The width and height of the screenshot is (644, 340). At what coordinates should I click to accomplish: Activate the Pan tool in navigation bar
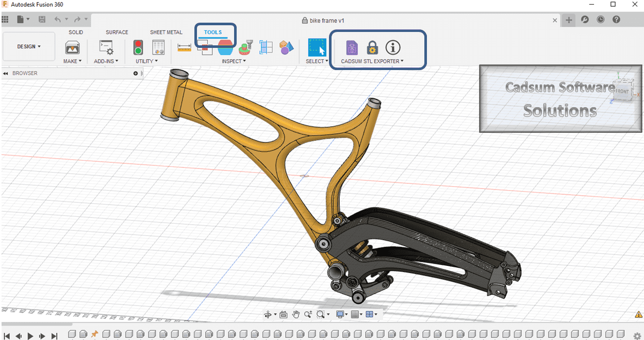click(x=296, y=314)
